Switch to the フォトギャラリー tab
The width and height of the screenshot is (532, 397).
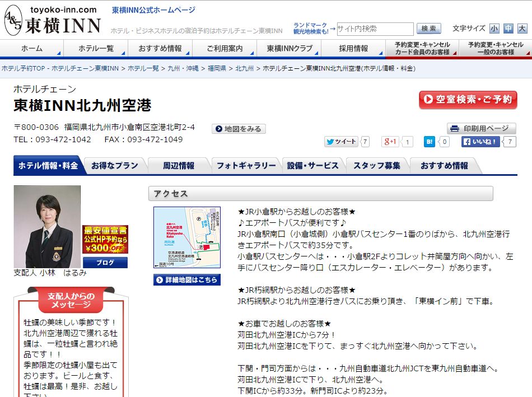coord(246,166)
